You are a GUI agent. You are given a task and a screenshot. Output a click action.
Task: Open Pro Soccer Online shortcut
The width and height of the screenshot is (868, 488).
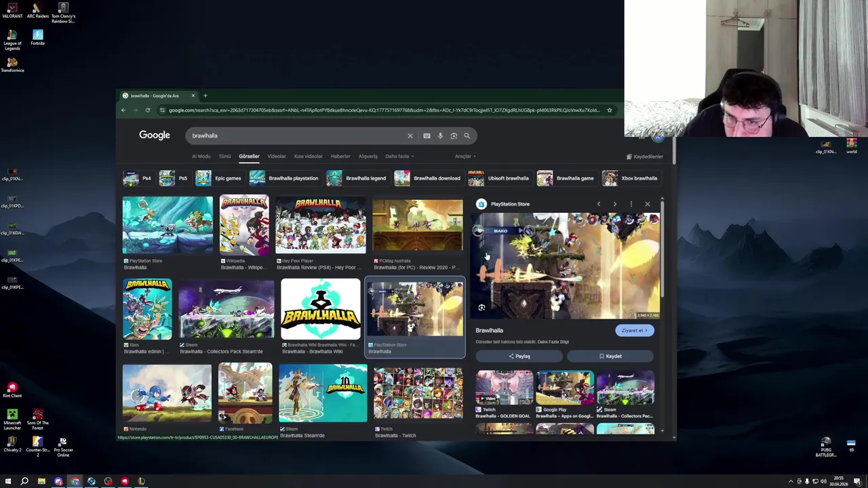(x=62, y=447)
